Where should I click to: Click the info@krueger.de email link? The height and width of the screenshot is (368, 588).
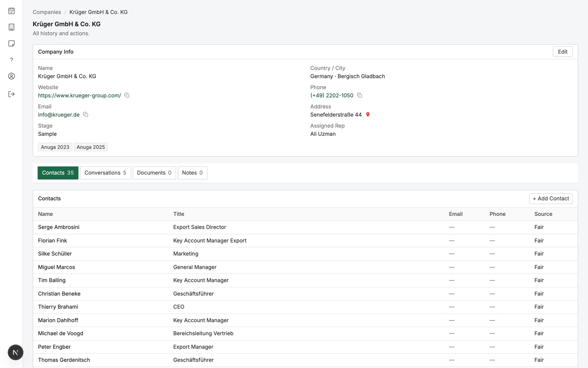click(x=59, y=114)
